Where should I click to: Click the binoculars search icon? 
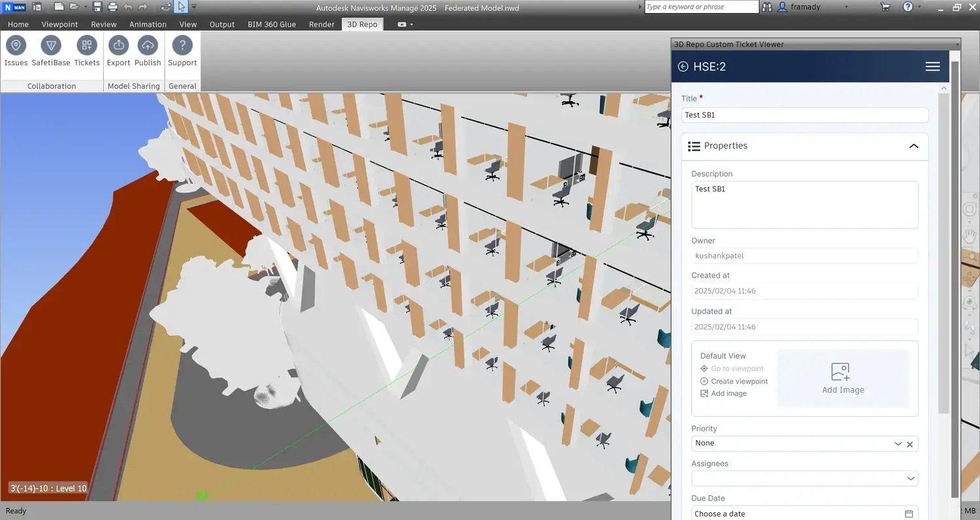(767, 7)
